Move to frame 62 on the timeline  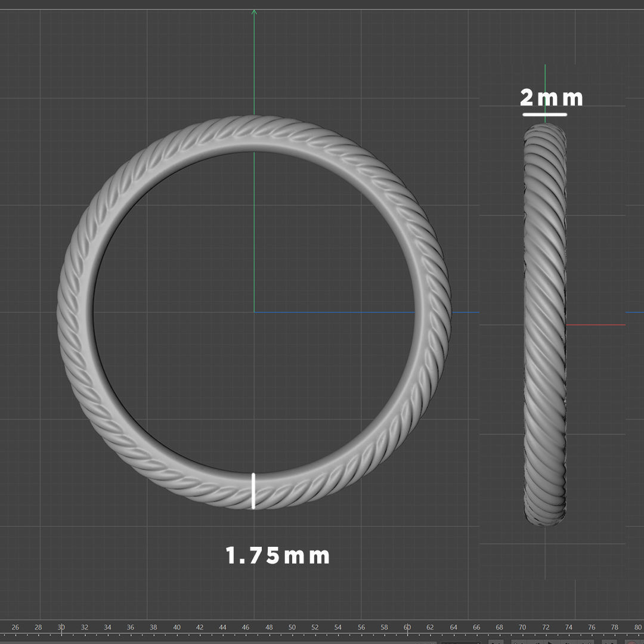click(x=430, y=627)
